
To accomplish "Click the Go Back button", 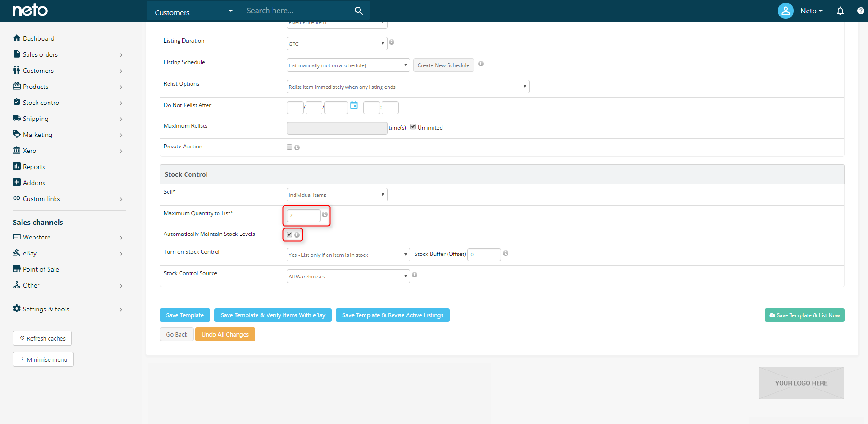I will coord(177,334).
